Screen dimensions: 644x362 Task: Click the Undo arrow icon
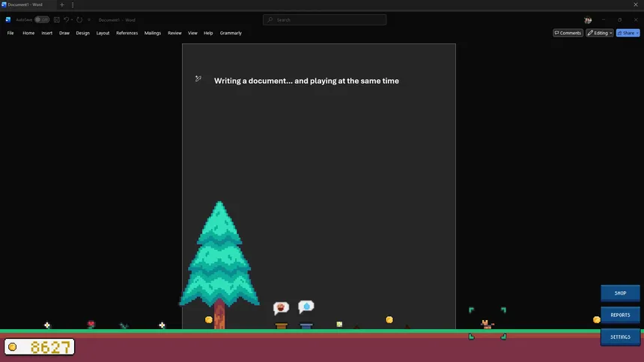tap(66, 19)
